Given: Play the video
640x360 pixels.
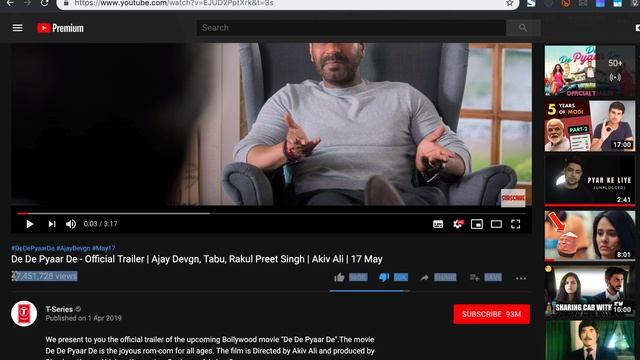Looking at the screenshot, I should [x=29, y=224].
